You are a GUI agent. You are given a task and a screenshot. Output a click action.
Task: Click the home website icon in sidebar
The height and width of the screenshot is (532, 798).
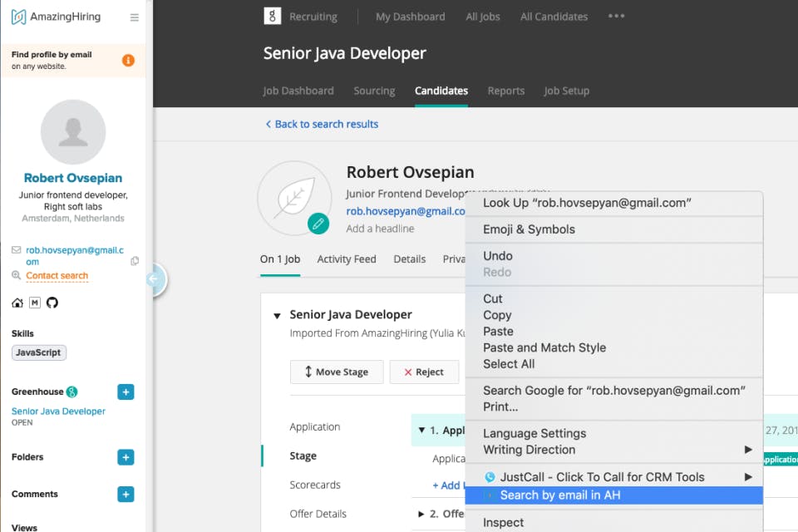point(17,303)
